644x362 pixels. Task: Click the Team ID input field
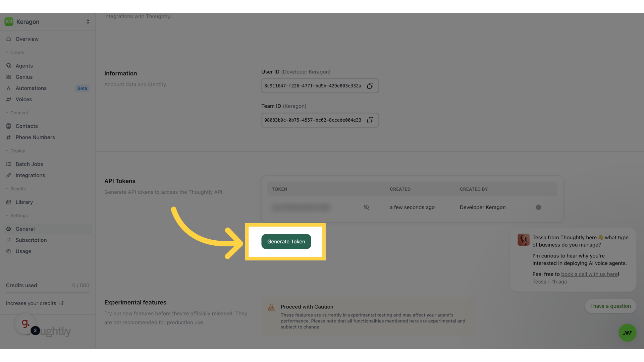[320, 120]
